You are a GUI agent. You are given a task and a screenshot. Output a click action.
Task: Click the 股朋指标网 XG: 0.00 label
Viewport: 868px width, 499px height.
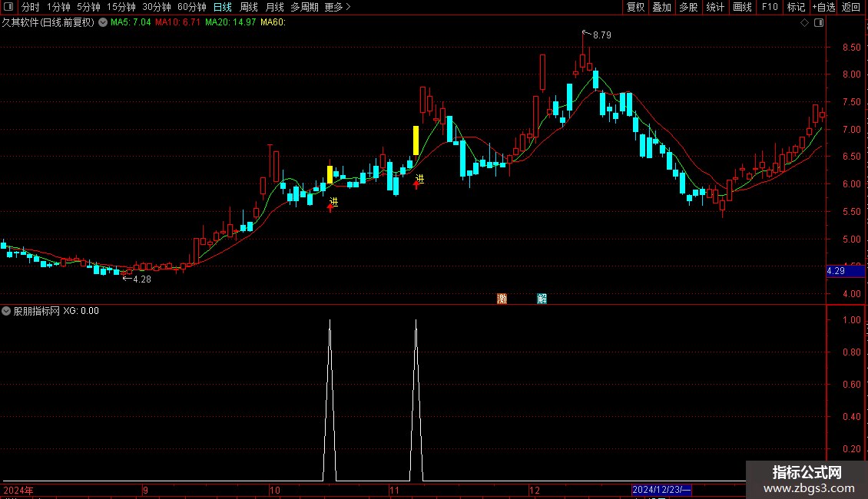[x=56, y=311]
